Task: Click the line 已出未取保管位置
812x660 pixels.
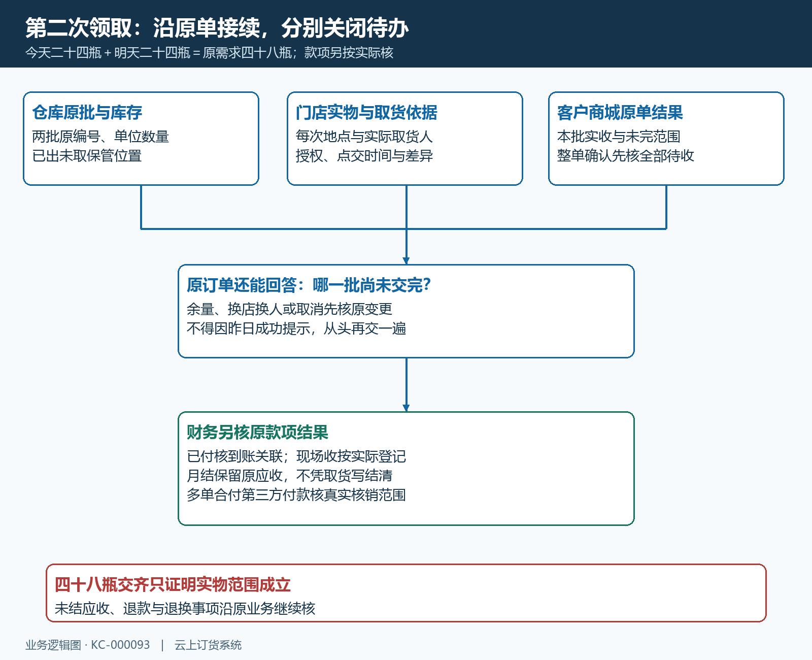Action: click(87, 156)
